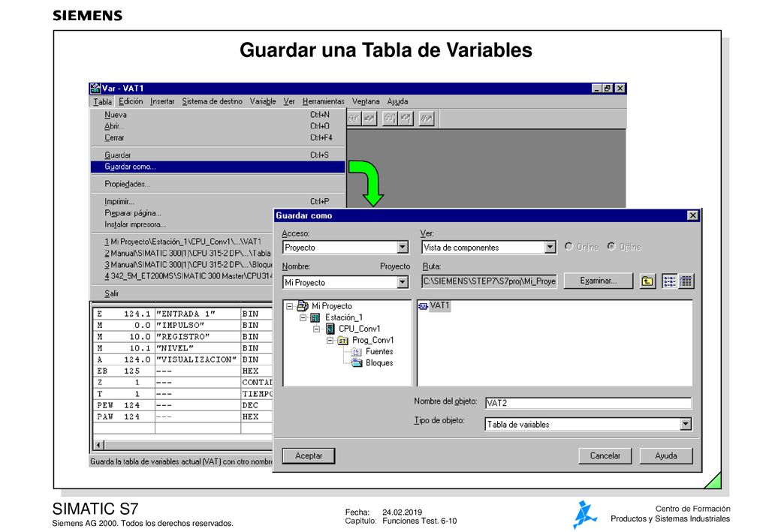Click the Ayuda button in dialog

click(666, 455)
